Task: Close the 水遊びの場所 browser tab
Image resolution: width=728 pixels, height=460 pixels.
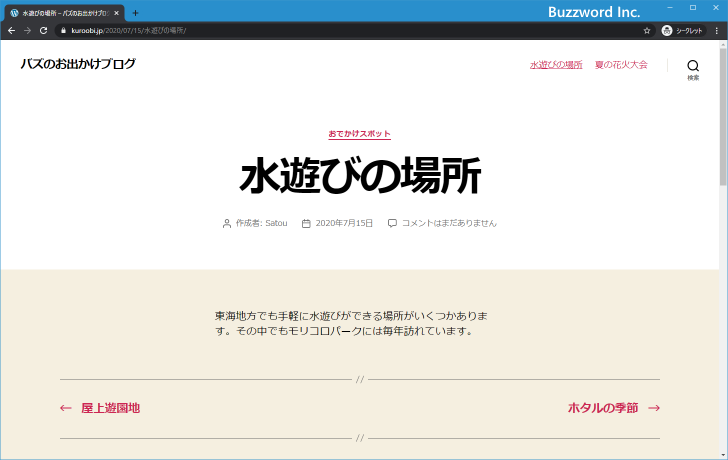Action: tap(117, 13)
